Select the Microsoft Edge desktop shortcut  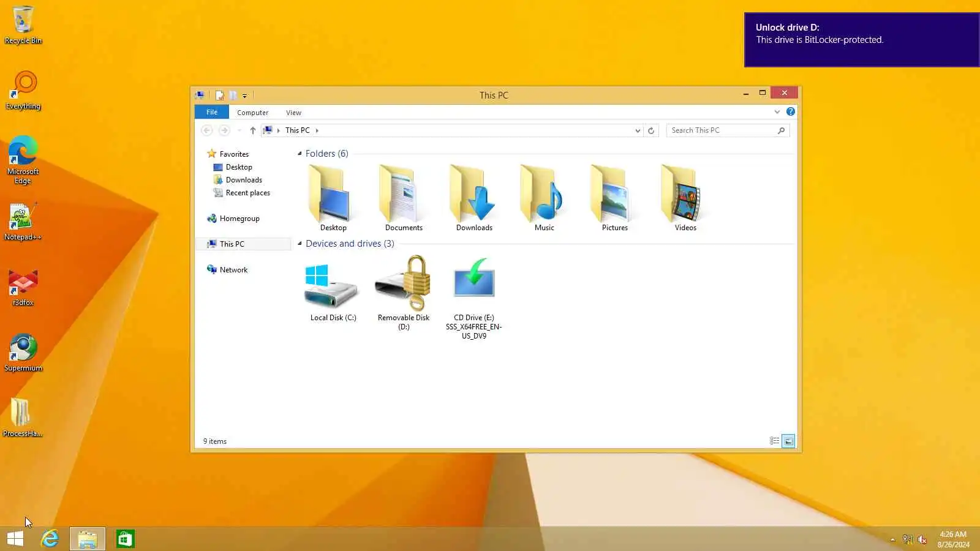pyautogui.click(x=23, y=160)
